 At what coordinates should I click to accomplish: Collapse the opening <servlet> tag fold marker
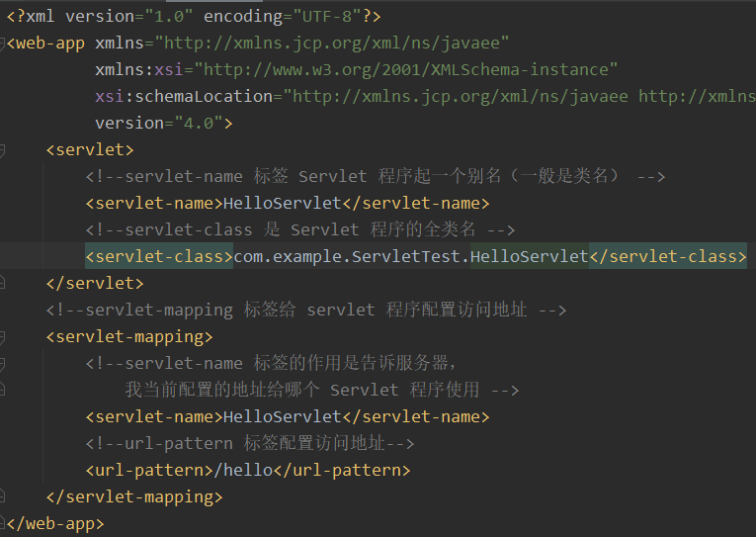click(2, 150)
